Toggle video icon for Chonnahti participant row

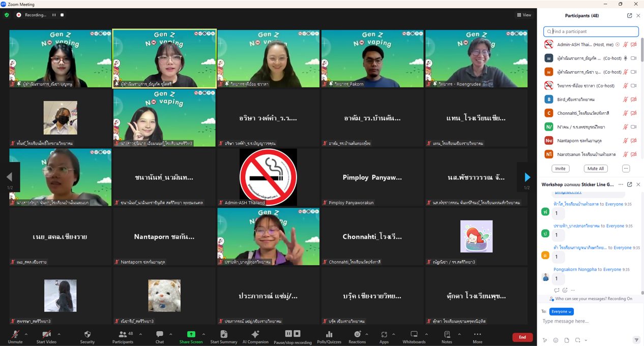click(634, 113)
